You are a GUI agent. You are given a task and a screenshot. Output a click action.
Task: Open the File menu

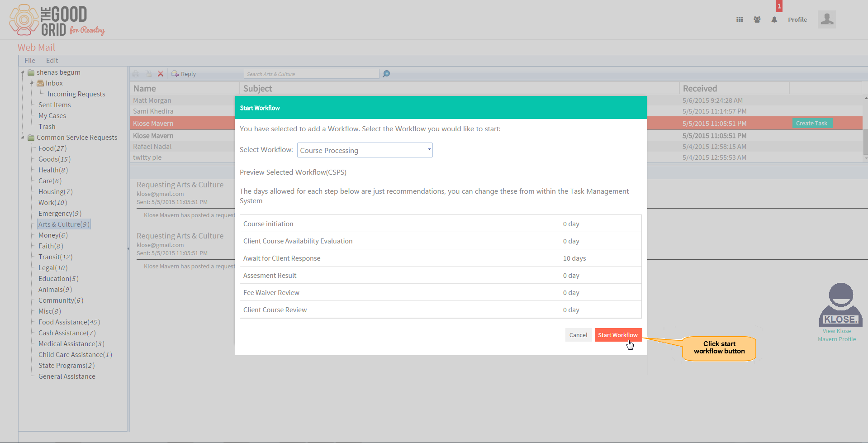coord(30,61)
